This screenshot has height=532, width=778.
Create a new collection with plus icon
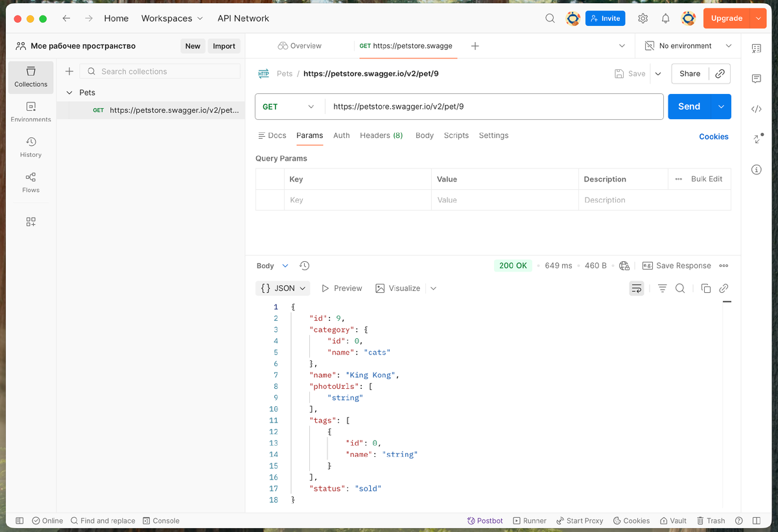pyautogui.click(x=69, y=71)
